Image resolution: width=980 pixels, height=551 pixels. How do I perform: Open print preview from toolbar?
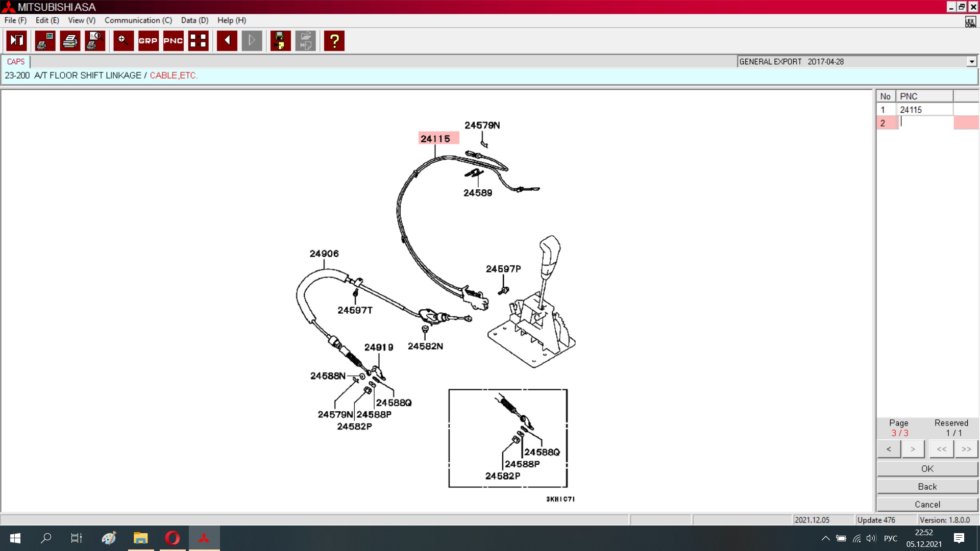[95, 41]
